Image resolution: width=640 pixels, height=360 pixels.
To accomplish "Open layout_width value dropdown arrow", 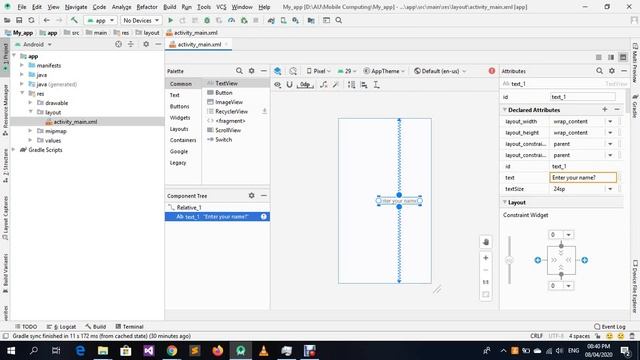I will click(610, 121).
